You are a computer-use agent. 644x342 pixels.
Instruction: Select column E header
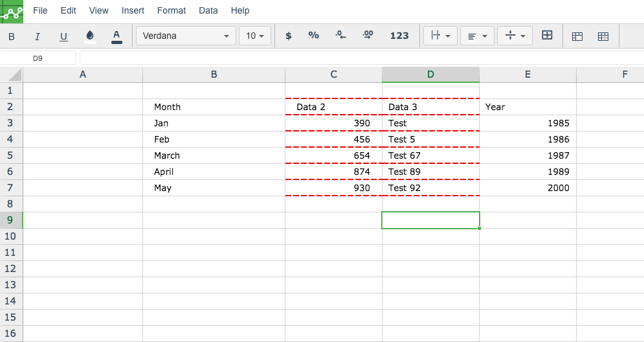click(527, 74)
